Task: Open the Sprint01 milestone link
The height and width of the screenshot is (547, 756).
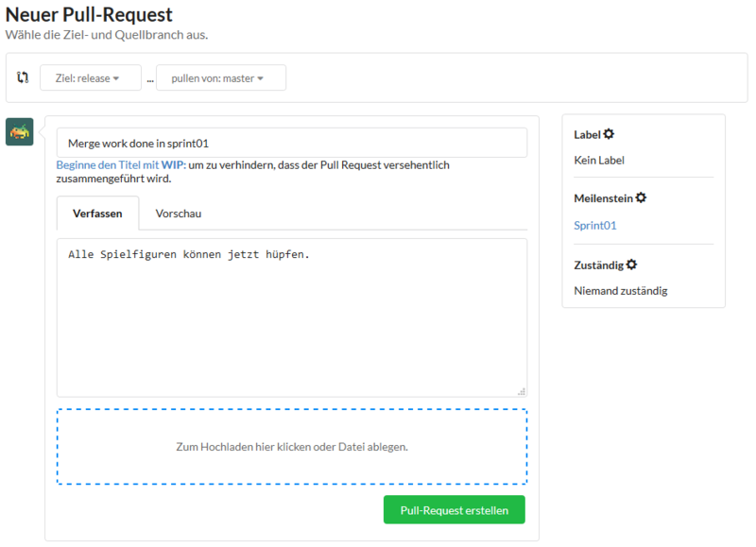Action: tap(595, 225)
